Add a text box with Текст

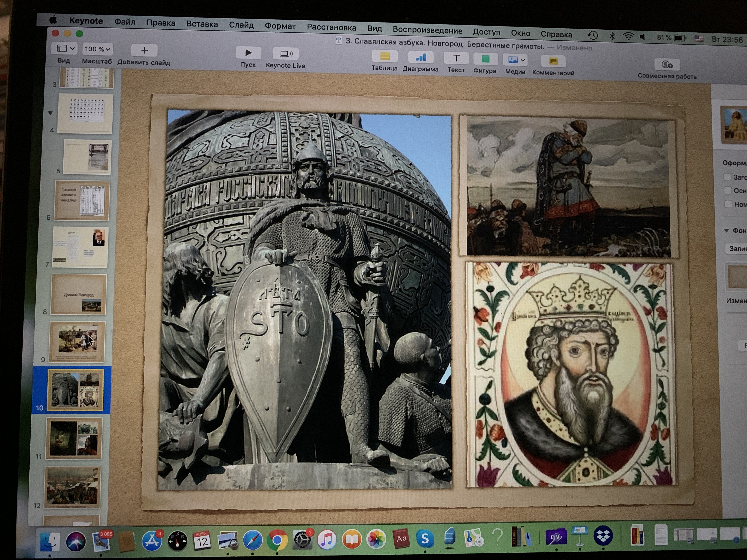pos(456,58)
